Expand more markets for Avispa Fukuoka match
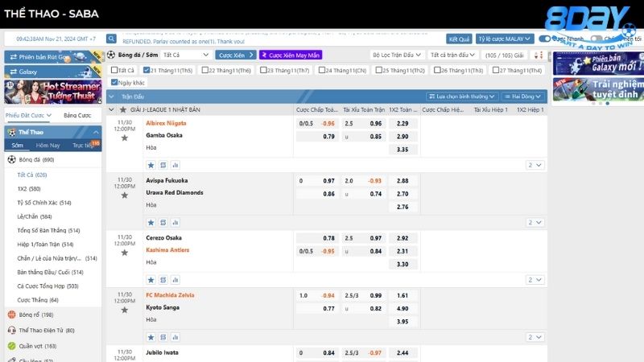644x362 pixels. [x=535, y=223]
